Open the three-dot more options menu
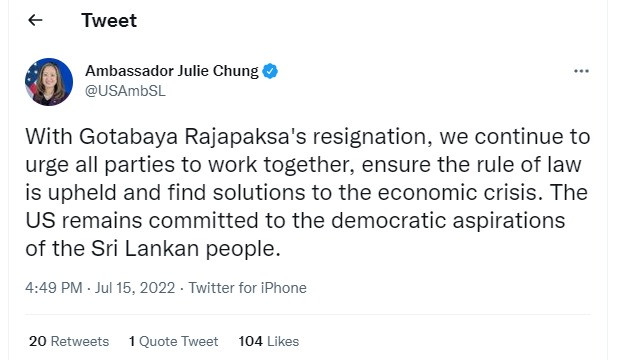Image resolution: width=620 pixels, height=360 pixels. click(x=581, y=71)
